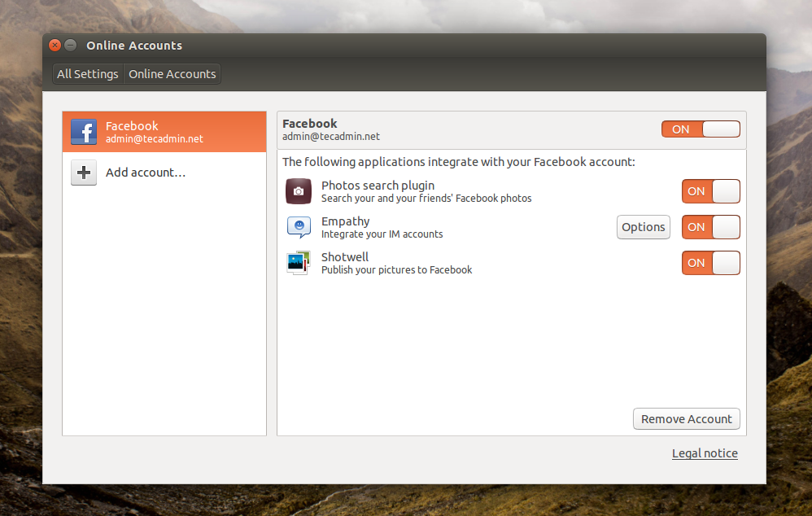Image resolution: width=812 pixels, height=516 pixels.
Task: Disable the Empathy integration switch
Action: point(710,227)
